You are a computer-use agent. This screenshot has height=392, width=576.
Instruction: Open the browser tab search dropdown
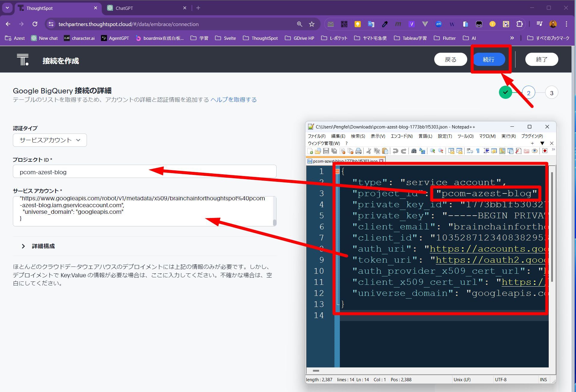click(x=7, y=8)
